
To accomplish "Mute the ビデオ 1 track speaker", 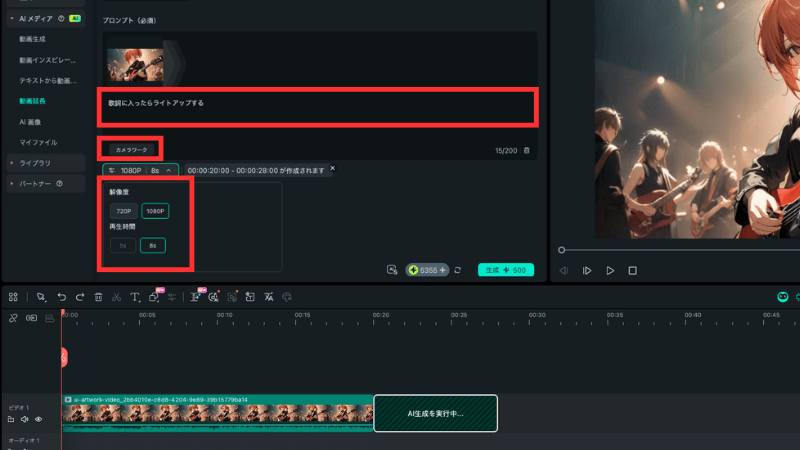I will pyautogui.click(x=24, y=420).
